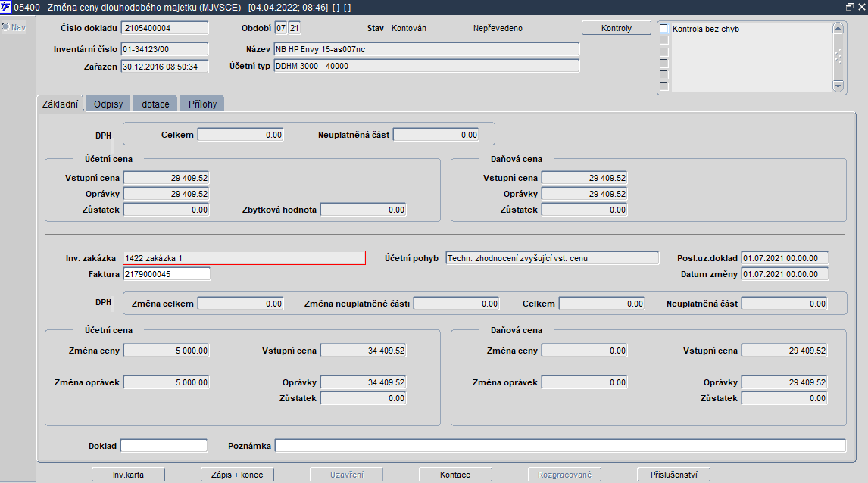Click the Kontován status text
Image resolution: width=868 pixels, height=483 pixels.
[x=408, y=28]
